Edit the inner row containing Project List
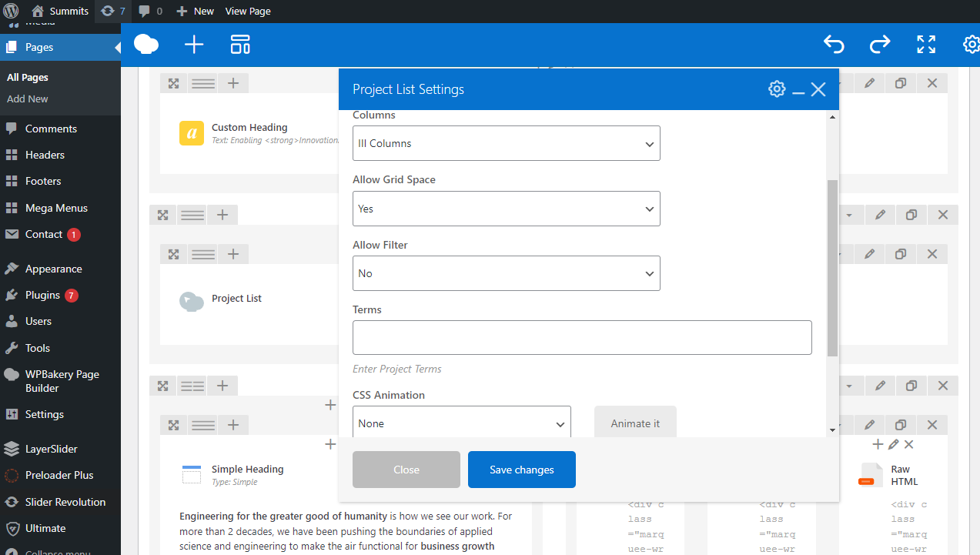 869,254
